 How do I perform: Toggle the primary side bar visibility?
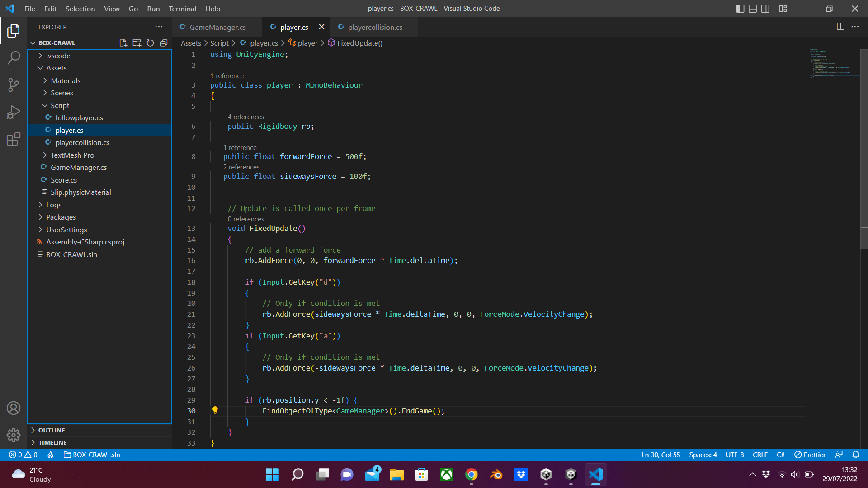pyautogui.click(x=740, y=9)
